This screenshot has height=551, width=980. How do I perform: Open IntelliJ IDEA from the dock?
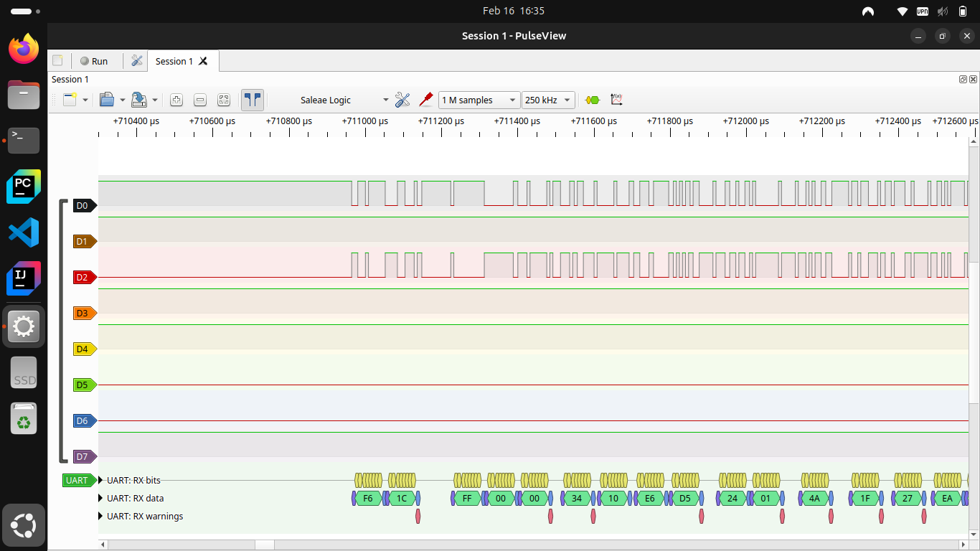click(x=24, y=278)
